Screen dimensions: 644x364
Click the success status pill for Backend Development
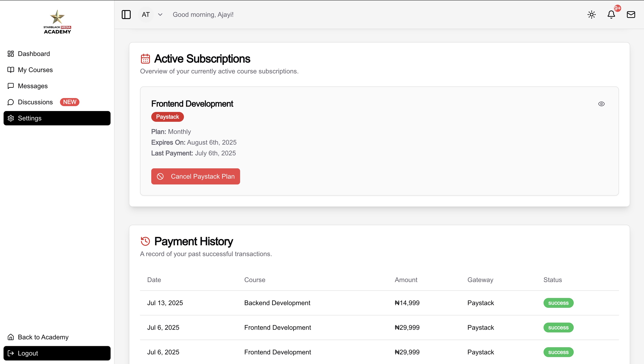pos(558,303)
